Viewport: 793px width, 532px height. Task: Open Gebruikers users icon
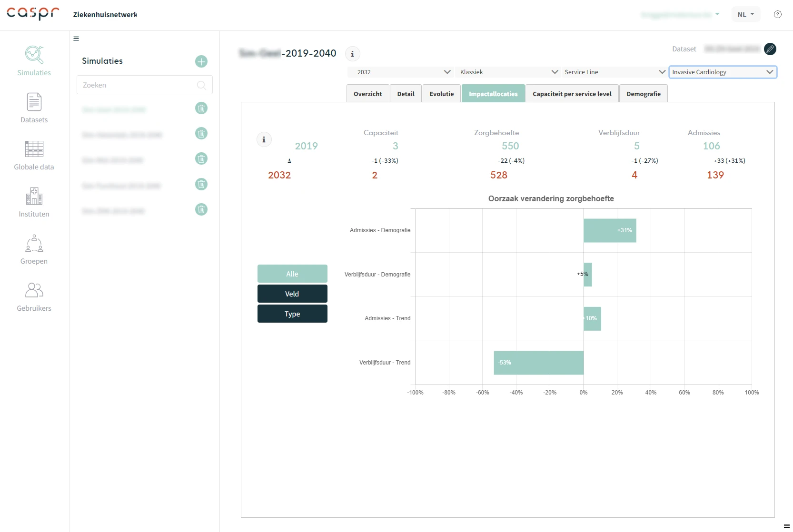(34, 290)
